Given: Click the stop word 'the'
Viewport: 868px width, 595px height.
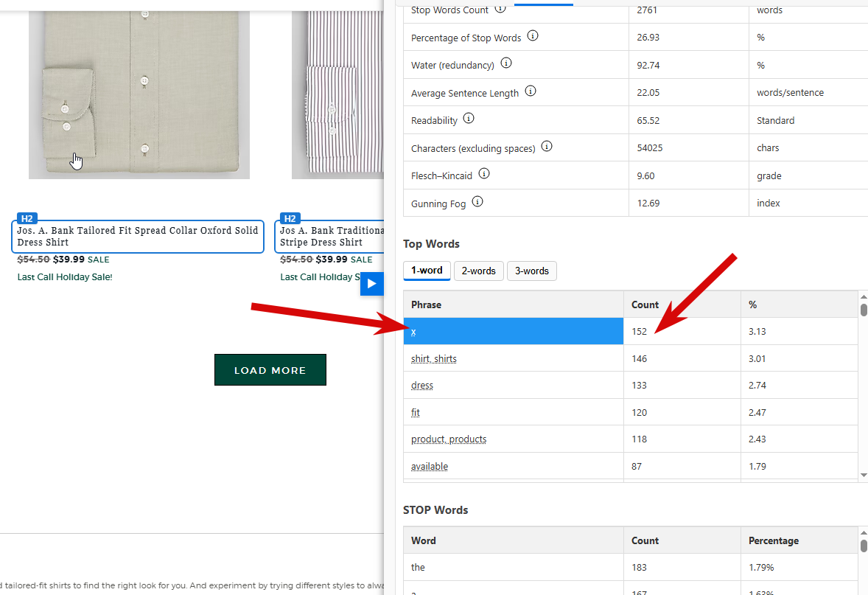Looking at the screenshot, I should 418,567.
